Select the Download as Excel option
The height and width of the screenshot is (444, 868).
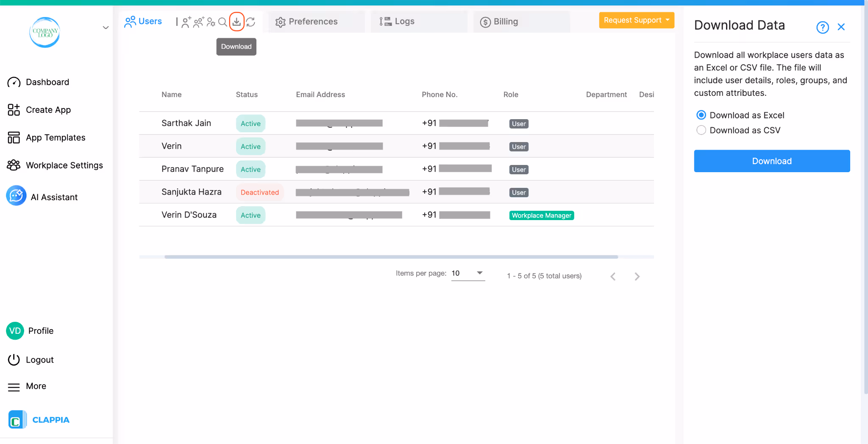click(701, 115)
